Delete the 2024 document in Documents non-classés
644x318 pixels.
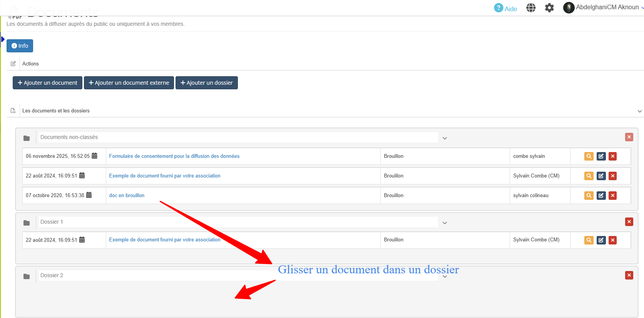tap(613, 176)
